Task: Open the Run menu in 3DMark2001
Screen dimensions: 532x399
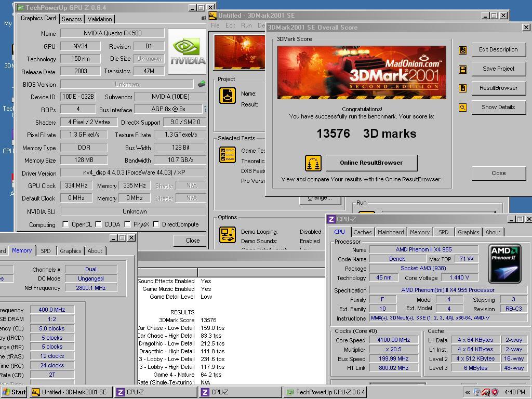Action: pos(246,25)
